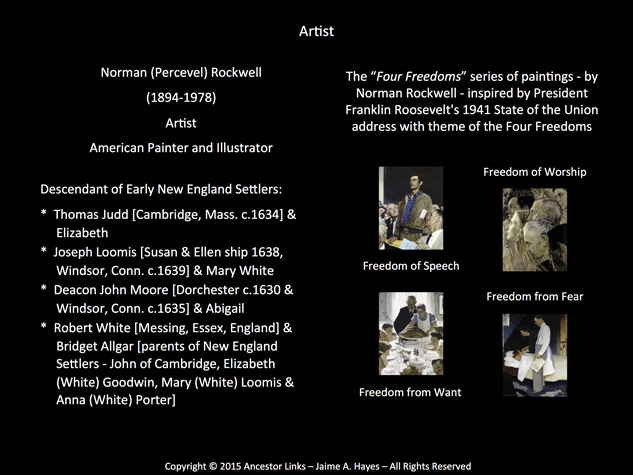The width and height of the screenshot is (633, 475).
Task: Click the 'Freedom of Speech' caption
Action: [411, 266]
